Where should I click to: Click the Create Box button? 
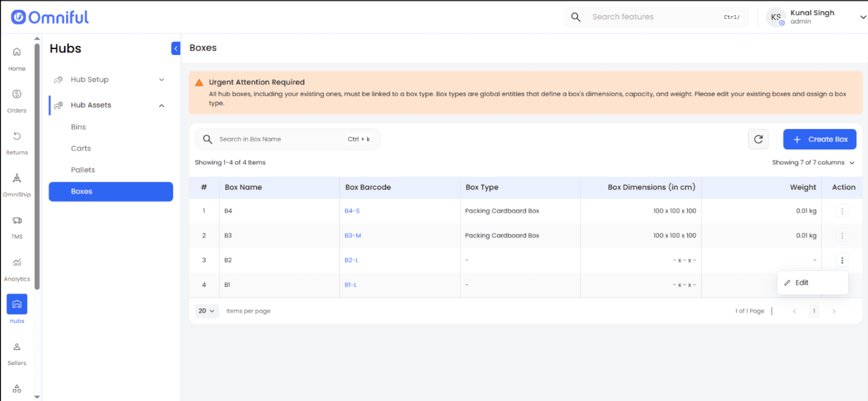(x=819, y=139)
